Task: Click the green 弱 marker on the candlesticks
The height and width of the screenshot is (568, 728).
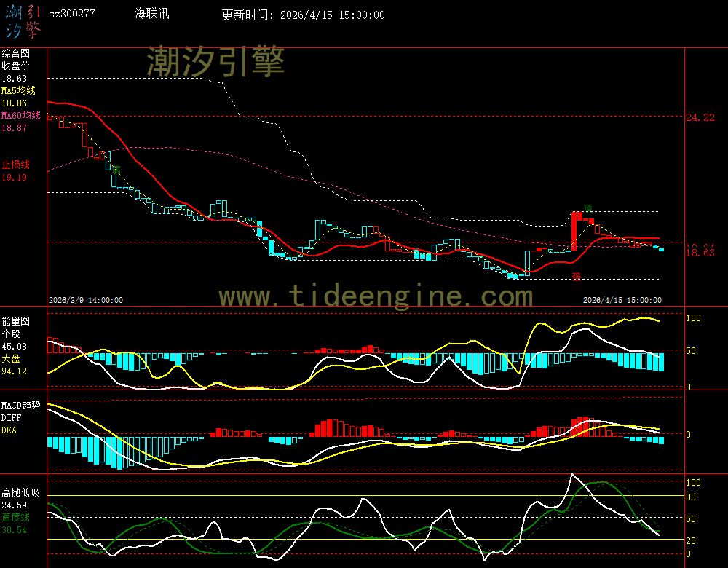Action: point(116,170)
